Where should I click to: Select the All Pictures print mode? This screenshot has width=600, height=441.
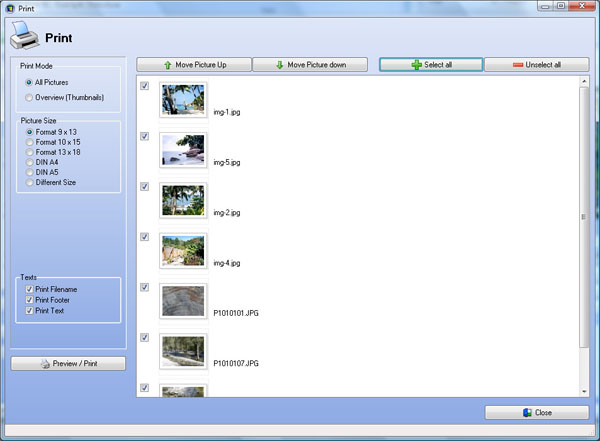click(x=29, y=82)
